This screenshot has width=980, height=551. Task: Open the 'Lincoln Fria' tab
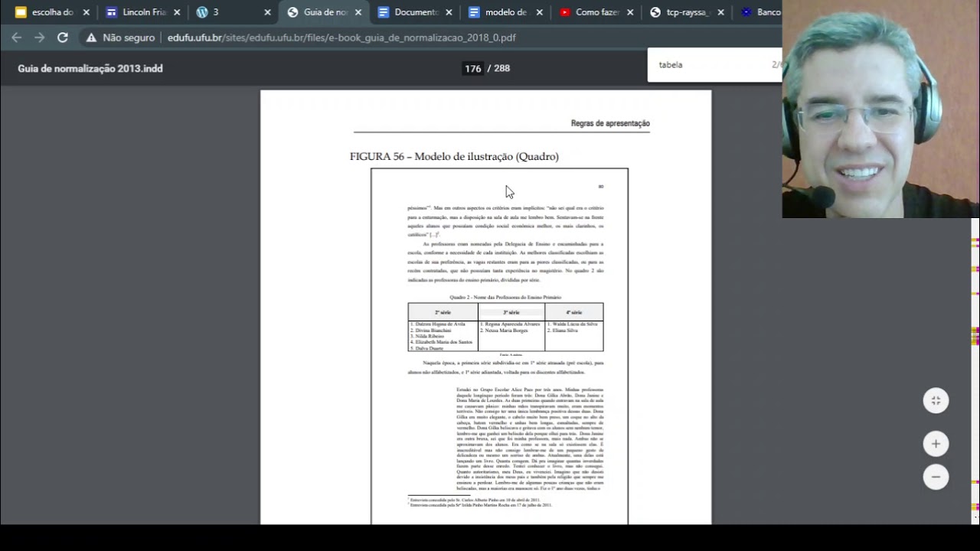(x=141, y=12)
